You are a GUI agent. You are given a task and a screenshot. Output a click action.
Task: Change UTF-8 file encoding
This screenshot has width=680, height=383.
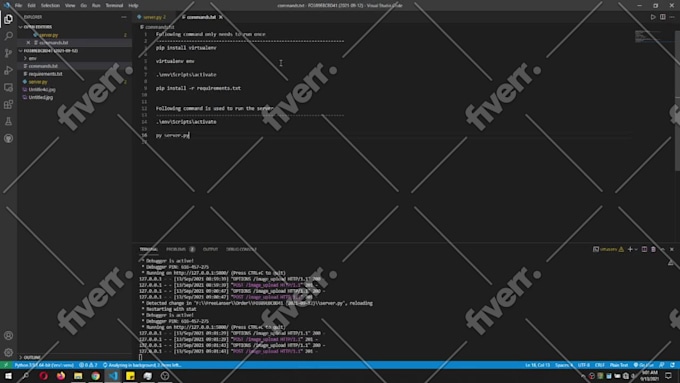tap(584, 365)
